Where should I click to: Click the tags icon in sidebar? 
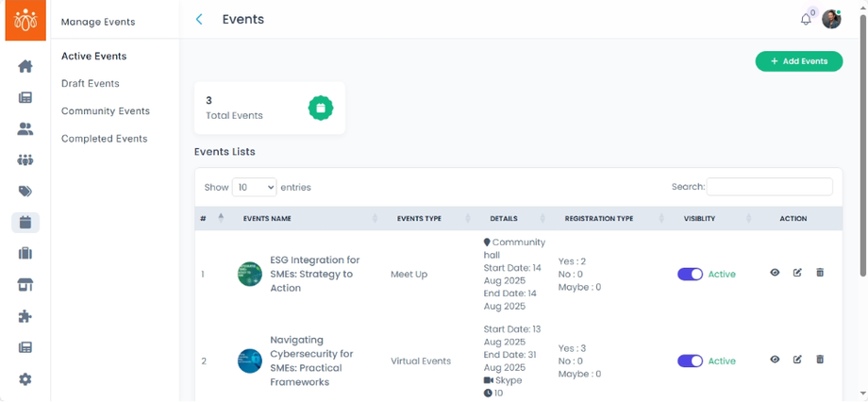coord(25,192)
